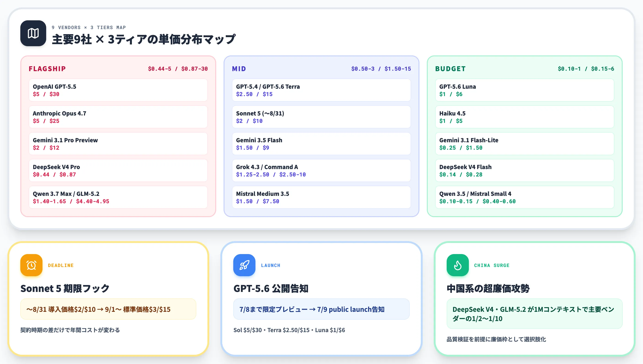Select the Haiku 4.5 card

525,117
